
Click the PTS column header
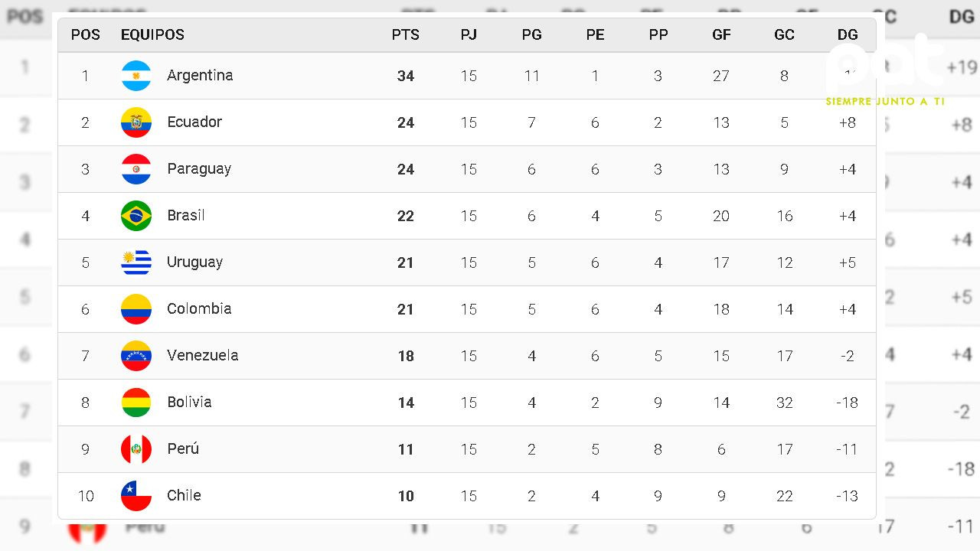click(x=405, y=34)
